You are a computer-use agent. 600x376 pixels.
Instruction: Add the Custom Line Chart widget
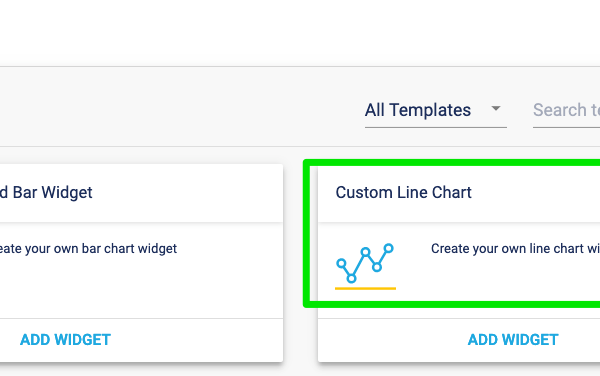click(513, 340)
